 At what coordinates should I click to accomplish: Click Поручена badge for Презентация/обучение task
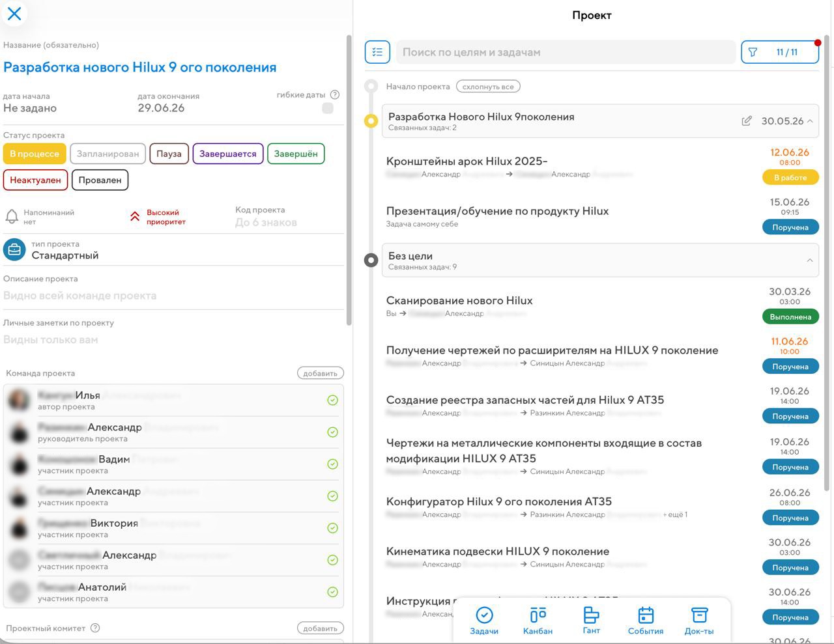790,227
